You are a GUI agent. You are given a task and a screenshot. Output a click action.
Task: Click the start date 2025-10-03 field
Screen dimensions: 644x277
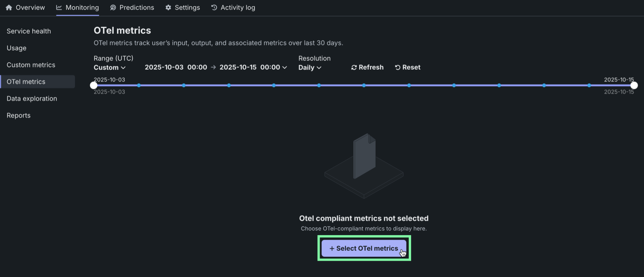[164, 67]
